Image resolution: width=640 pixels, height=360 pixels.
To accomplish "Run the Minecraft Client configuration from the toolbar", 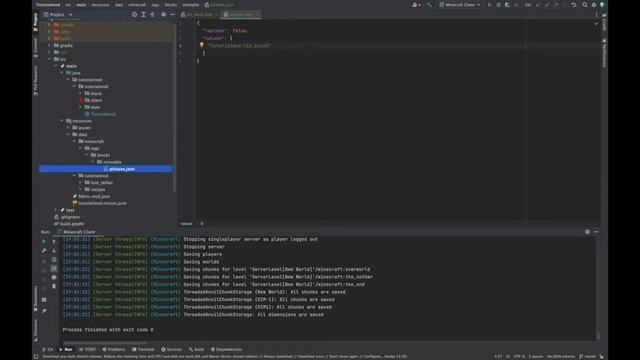I will coord(489,5).
